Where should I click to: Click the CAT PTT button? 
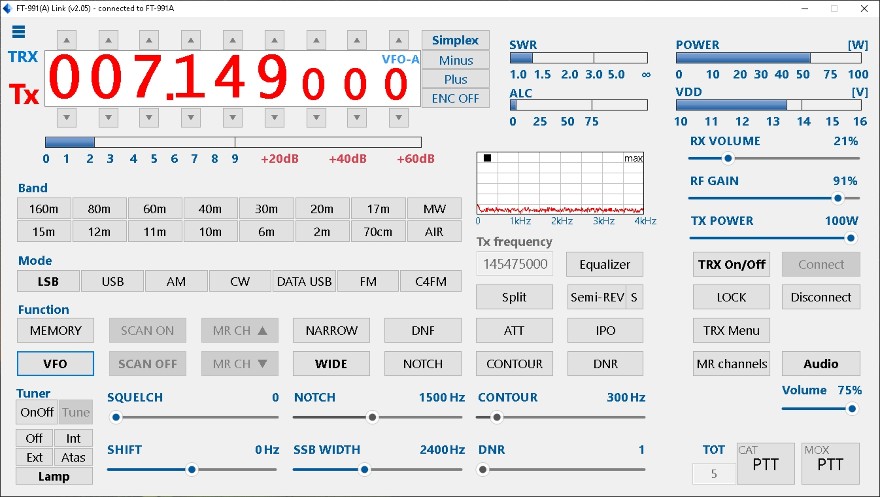[766, 464]
